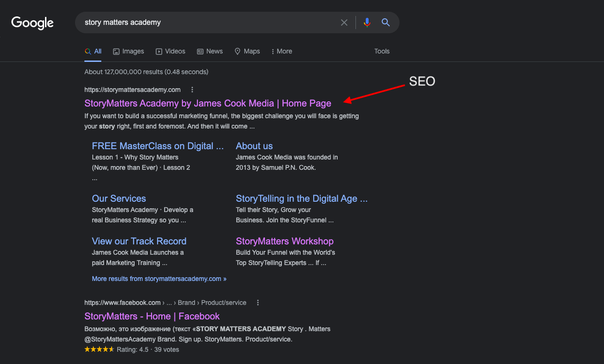Open the StoryMatters Workshop sitelink
The width and height of the screenshot is (604, 364).
point(285,241)
